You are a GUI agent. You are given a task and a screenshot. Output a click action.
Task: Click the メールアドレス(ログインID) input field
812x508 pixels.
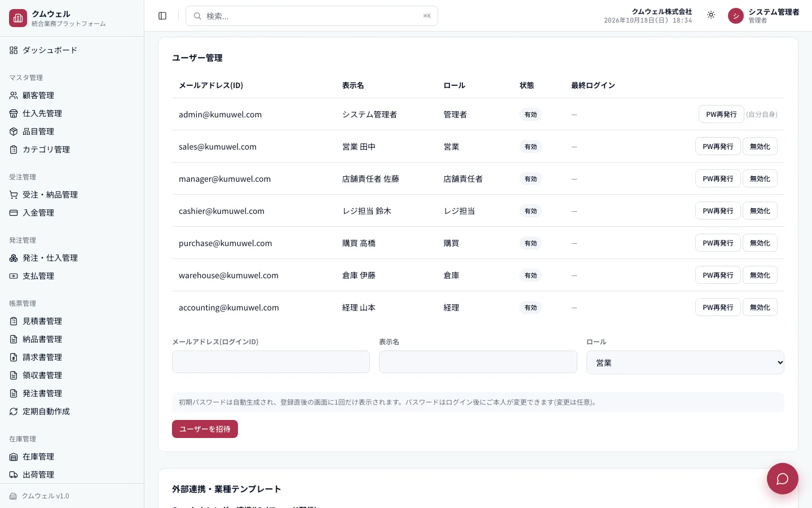click(271, 362)
